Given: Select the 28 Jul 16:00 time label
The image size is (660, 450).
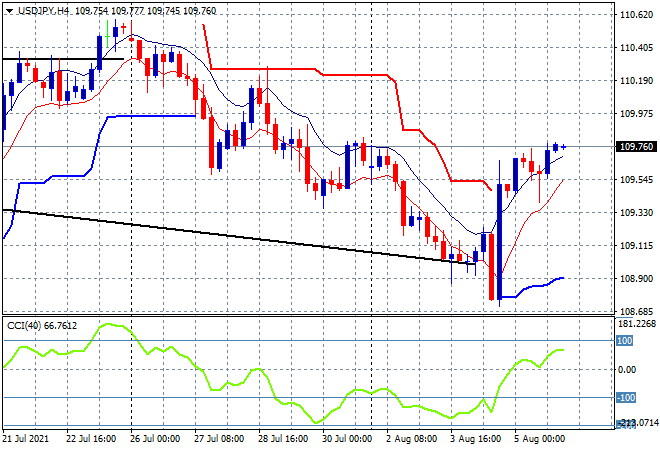Looking at the screenshot, I should pos(283,439).
